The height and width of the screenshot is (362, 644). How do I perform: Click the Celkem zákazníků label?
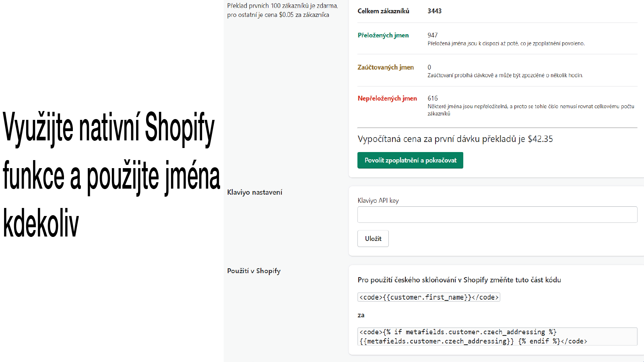coord(383,11)
